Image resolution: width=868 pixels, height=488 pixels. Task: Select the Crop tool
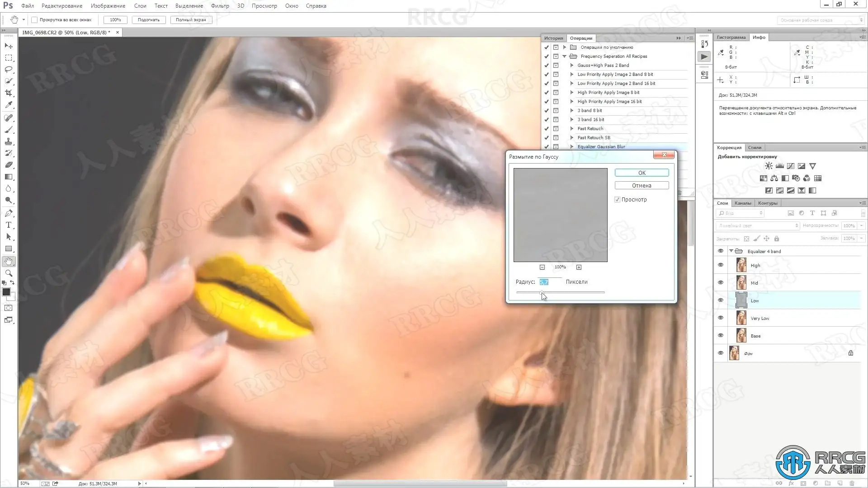(9, 93)
